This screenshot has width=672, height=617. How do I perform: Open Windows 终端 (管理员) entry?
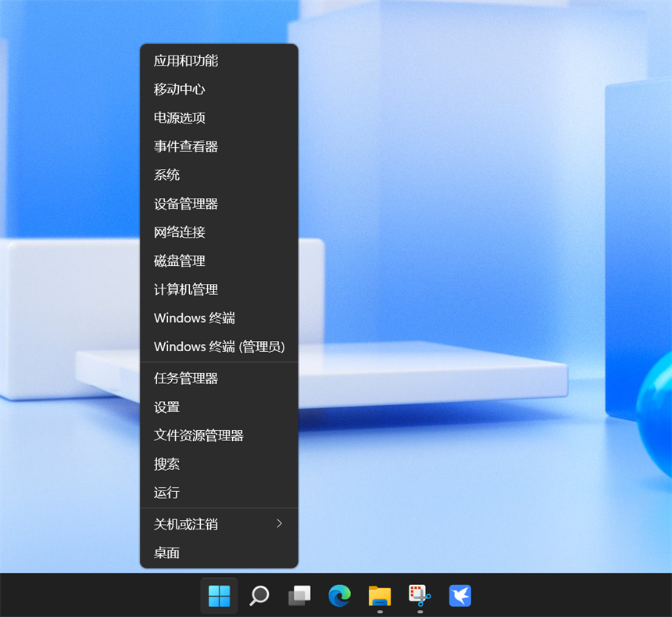(x=219, y=346)
